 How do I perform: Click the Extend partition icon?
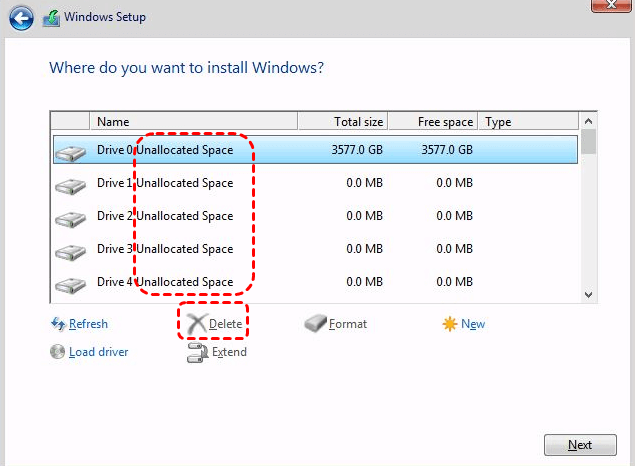(197, 353)
